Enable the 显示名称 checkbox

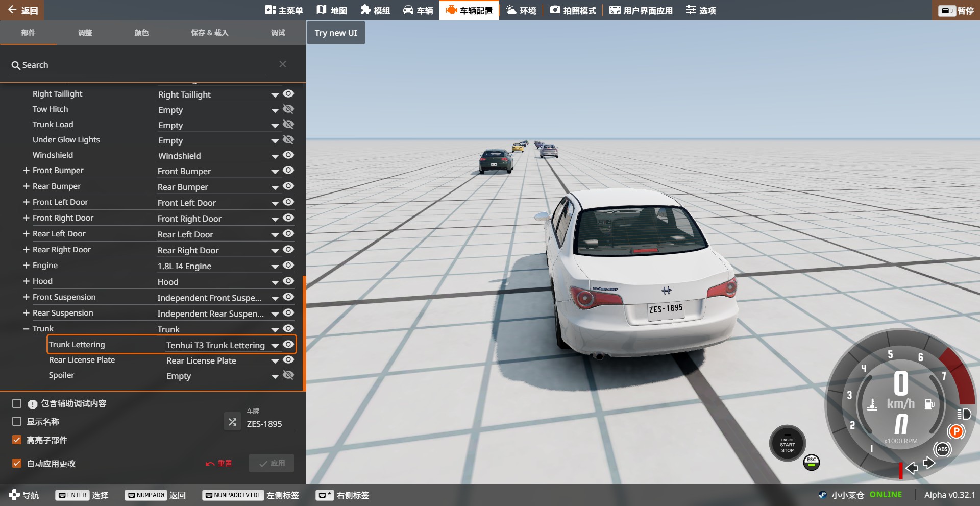(x=17, y=421)
